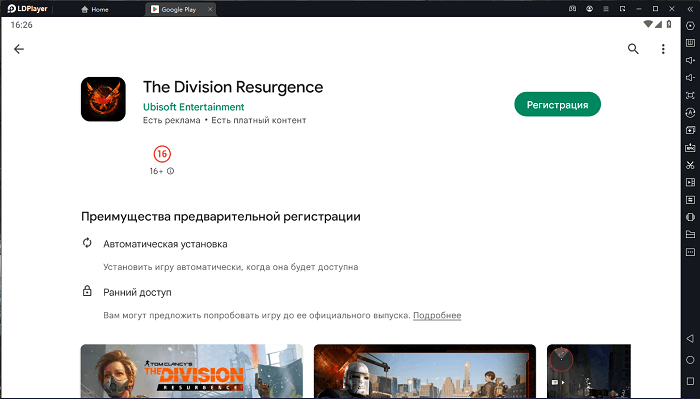Open the age rating info icon
The height and width of the screenshot is (399, 700).
(171, 171)
